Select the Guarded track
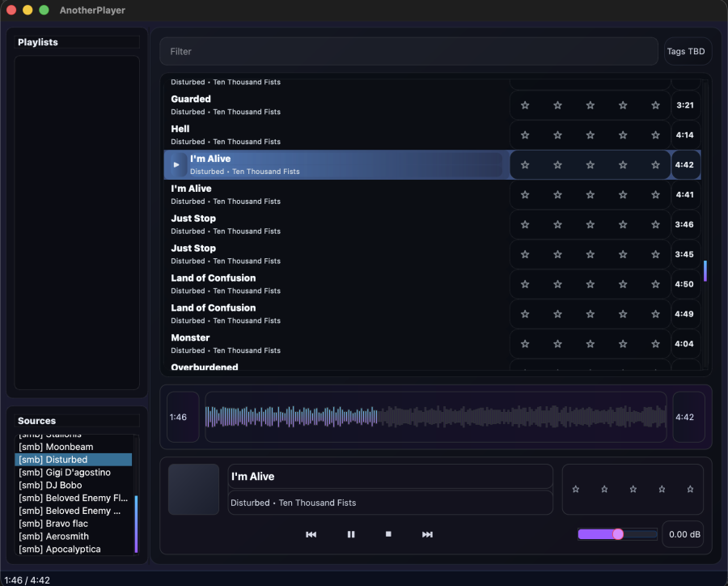This screenshot has width=728, height=586. click(336, 105)
